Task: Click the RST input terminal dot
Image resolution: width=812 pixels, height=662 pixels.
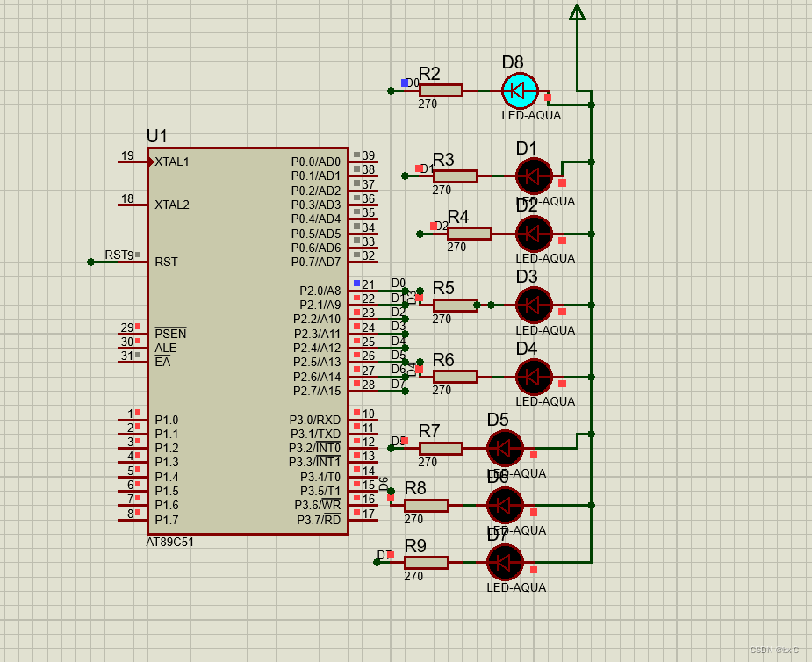Action: [x=90, y=263]
